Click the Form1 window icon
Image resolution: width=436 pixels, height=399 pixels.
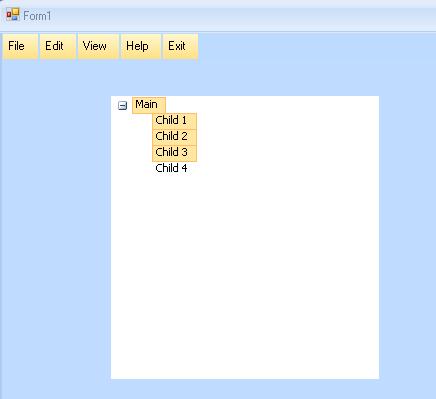point(13,15)
